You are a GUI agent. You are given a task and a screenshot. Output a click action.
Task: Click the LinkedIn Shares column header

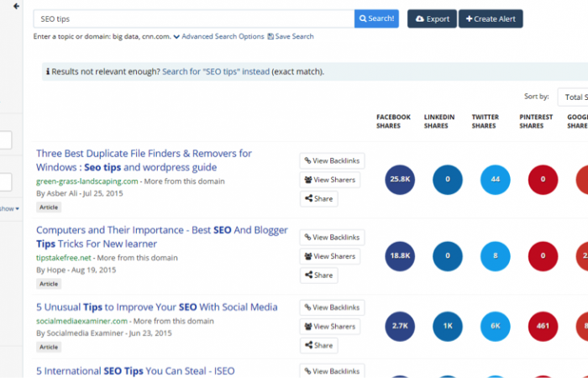click(x=439, y=122)
